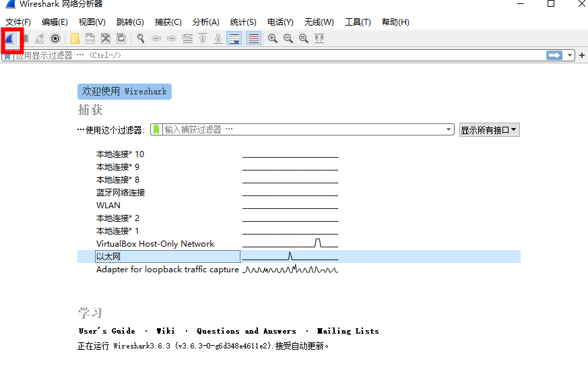This screenshot has height=370, width=588.
Task: Close the capture file with the X icon
Action: (106, 38)
